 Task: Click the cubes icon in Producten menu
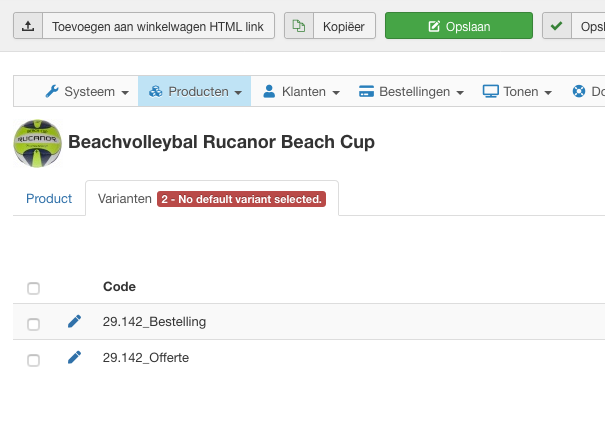pos(155,91)
